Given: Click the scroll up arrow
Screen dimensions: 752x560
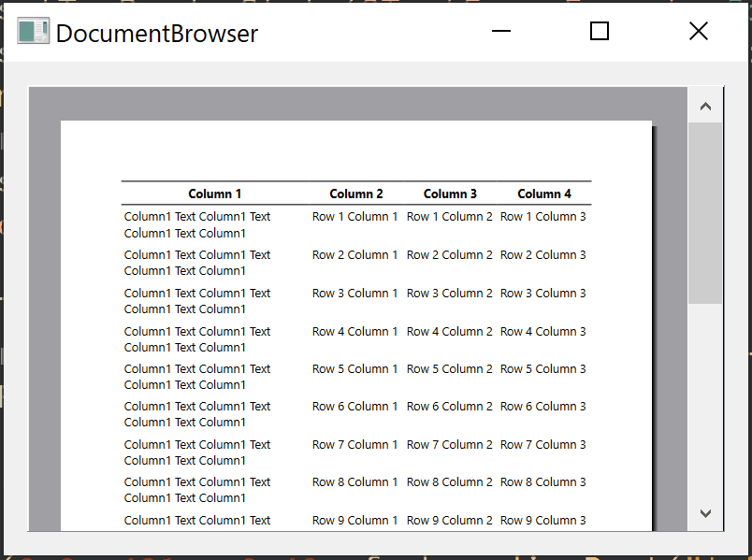Looking at the screenshot, I should pos(705,106).
